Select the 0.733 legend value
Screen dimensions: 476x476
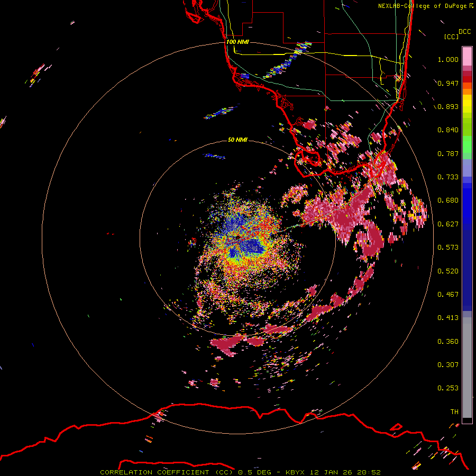[448, 177]
